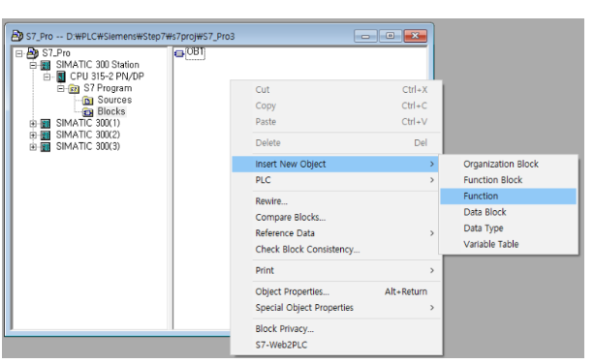This screenshot has width=594, height=364.
Task: Select Reference Data menu entry
Action: 336,233
